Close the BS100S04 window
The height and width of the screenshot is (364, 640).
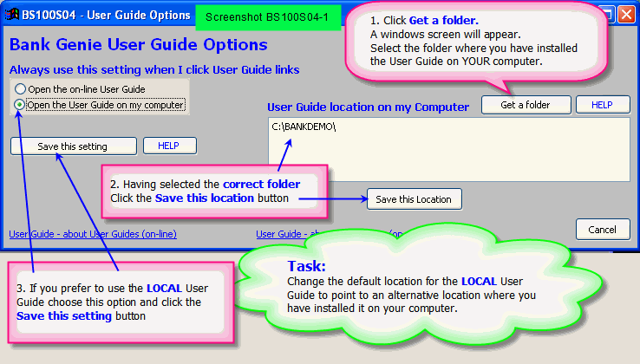[x=626, y=14]
